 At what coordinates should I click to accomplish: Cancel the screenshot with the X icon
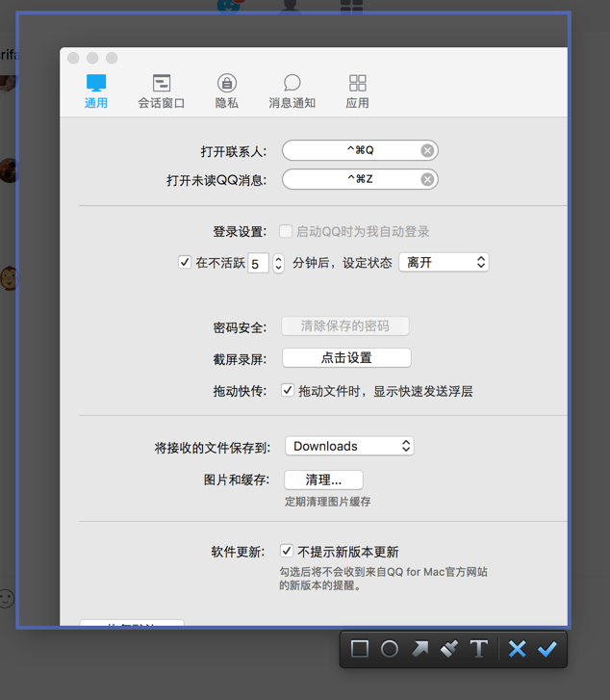[518, 649]
